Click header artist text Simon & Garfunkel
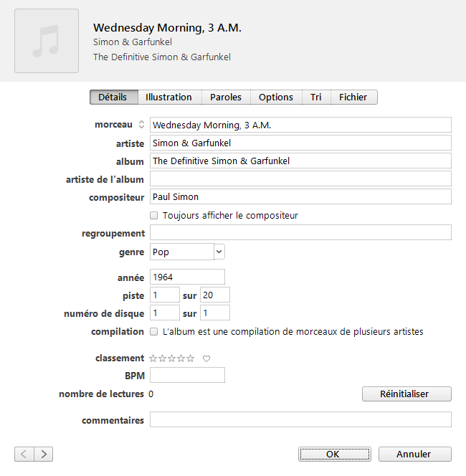 coord(133,42)
